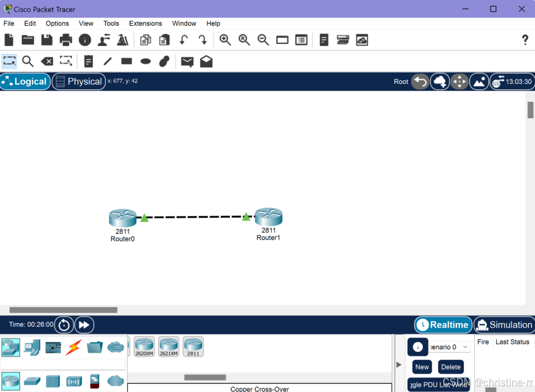Switch to Realtime mode
The image size is (535, 392).
(x=443, y=325)
